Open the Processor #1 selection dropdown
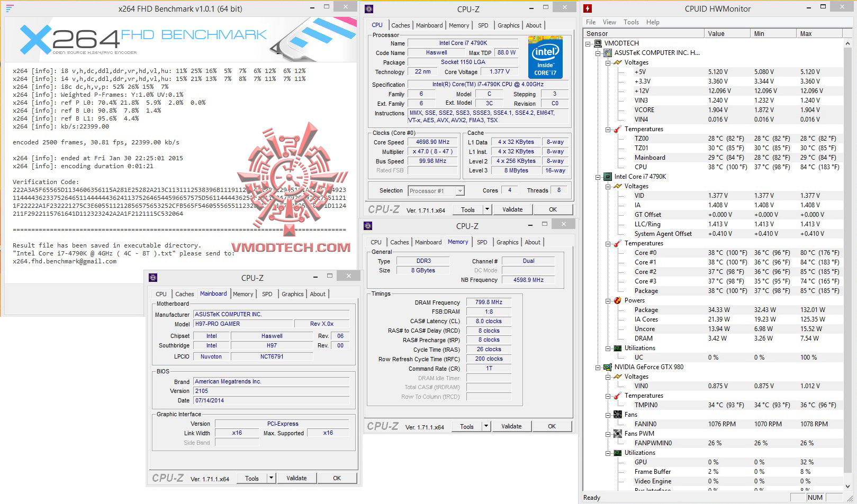Image resolution: width=857 pixels, height=504 pixels. click(x=460, y=191)
